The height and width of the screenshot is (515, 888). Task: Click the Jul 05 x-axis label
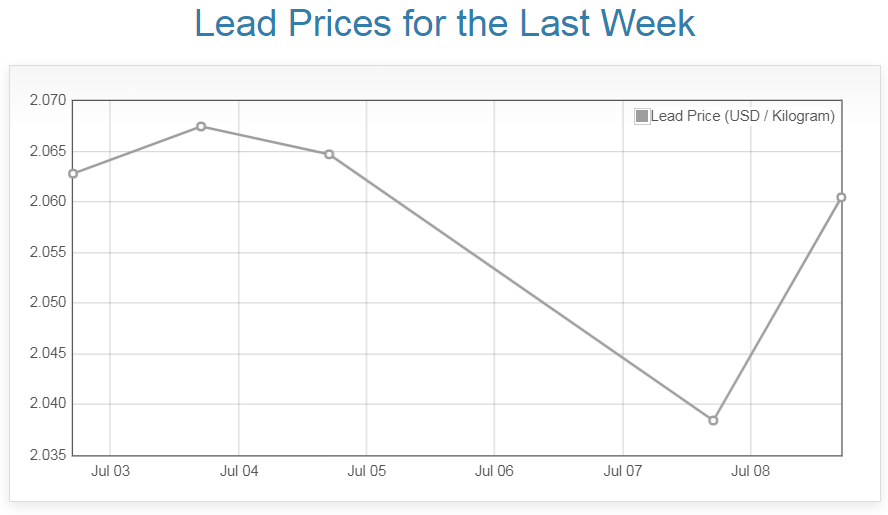(x=366, y=471)
